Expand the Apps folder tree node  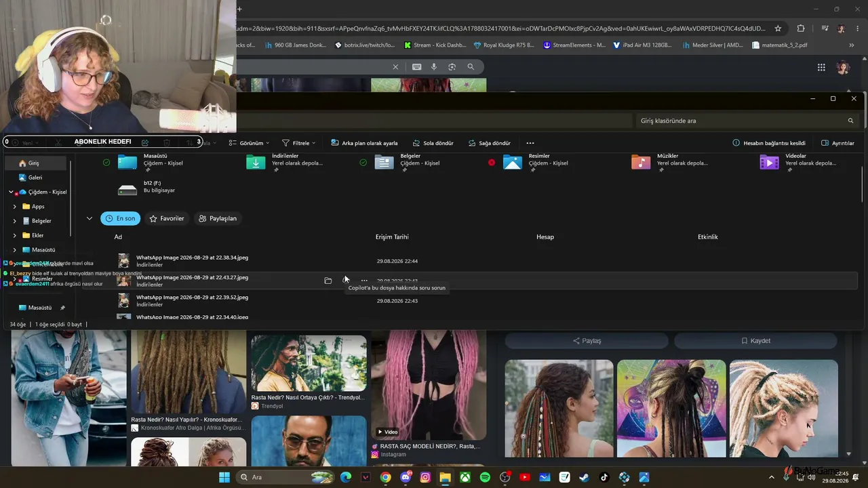click(x=15, y=207)
